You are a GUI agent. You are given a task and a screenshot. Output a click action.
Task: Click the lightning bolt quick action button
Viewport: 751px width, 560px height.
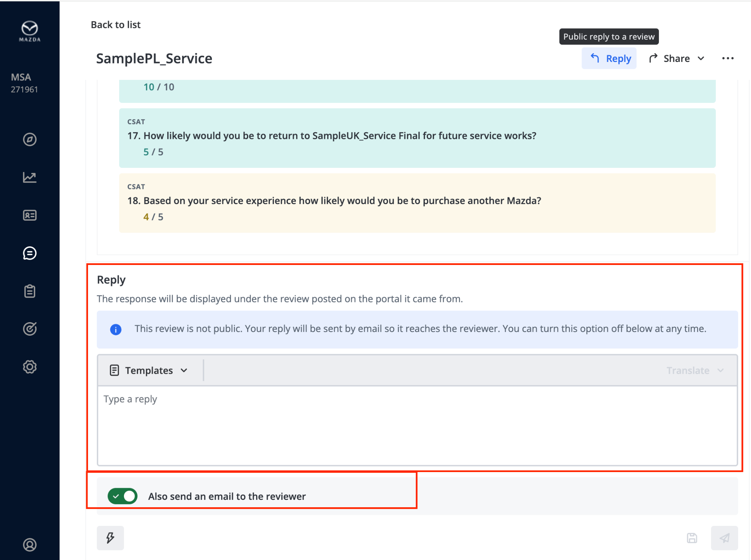(110, 538)
